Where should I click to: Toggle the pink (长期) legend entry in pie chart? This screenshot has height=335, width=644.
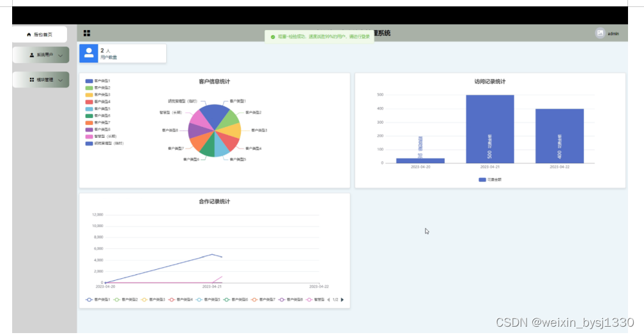tap(101, 137)
